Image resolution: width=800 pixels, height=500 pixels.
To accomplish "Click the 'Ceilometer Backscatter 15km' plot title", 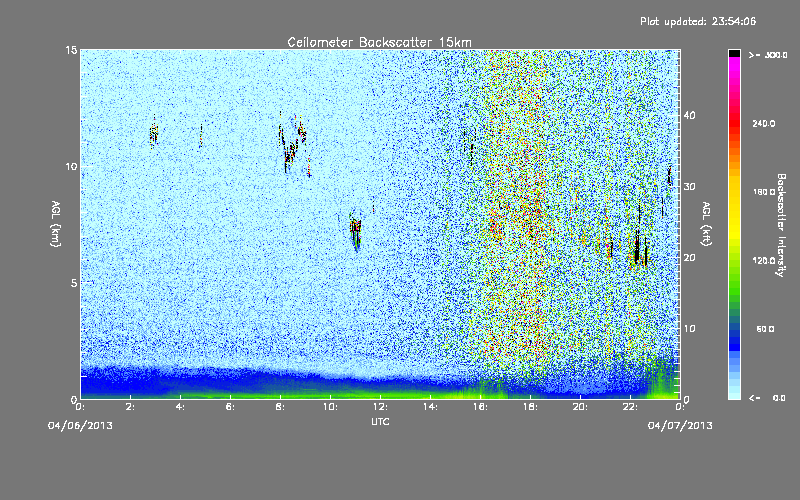I will point(379,42).
